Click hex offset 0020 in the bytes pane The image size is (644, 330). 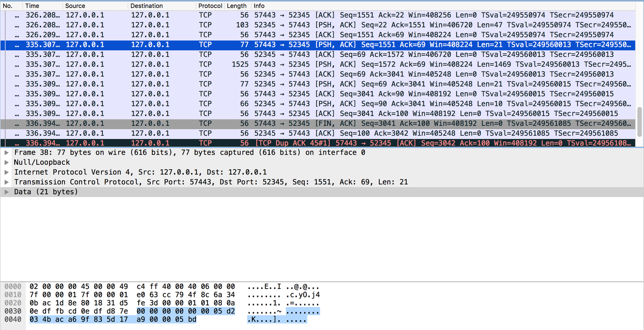13,303
